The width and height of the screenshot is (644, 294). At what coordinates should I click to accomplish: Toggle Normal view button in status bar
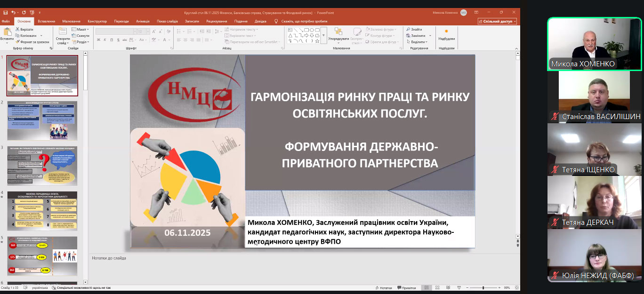point(426,287)
